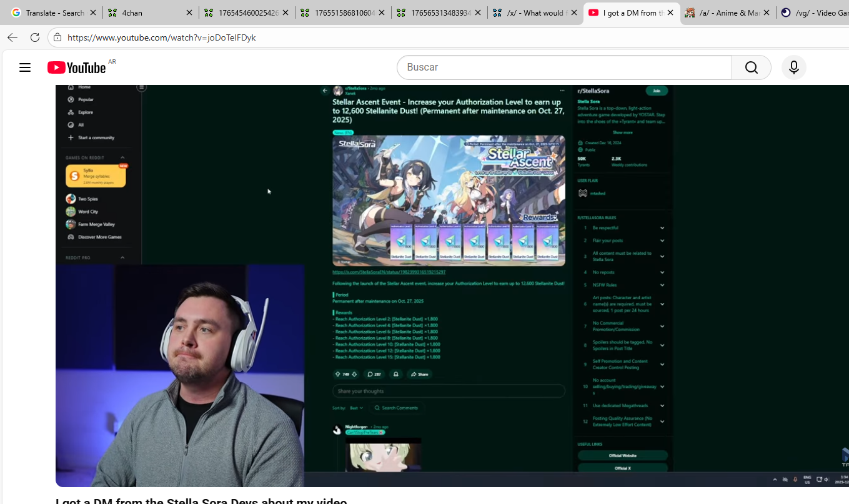Screen dimensions: 849x504
Task: Go to the YouTube home logo
Action: click(77, 67)
